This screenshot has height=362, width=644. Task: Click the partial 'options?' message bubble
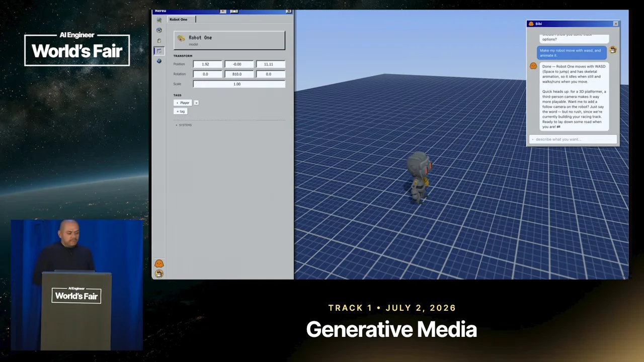point(574,38)
